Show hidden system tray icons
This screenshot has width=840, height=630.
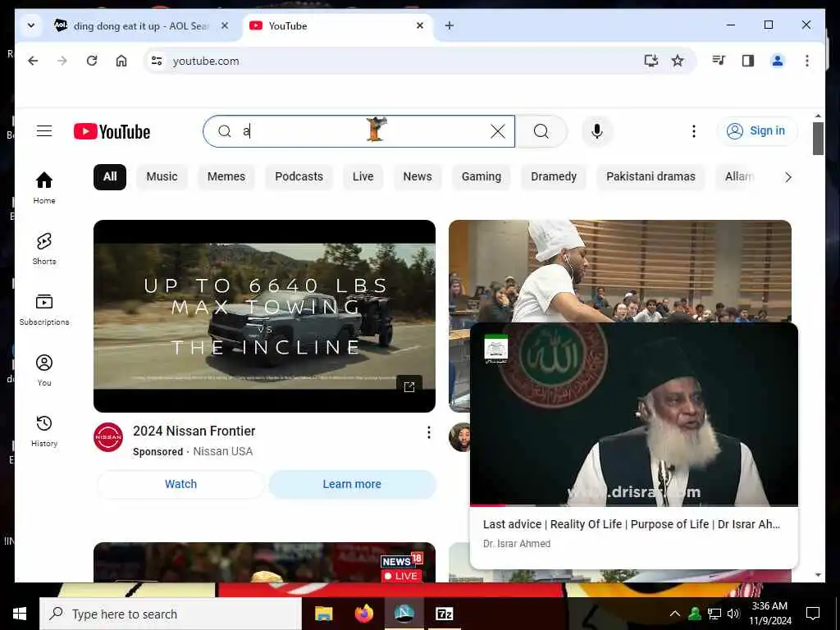tap(675, 614)
